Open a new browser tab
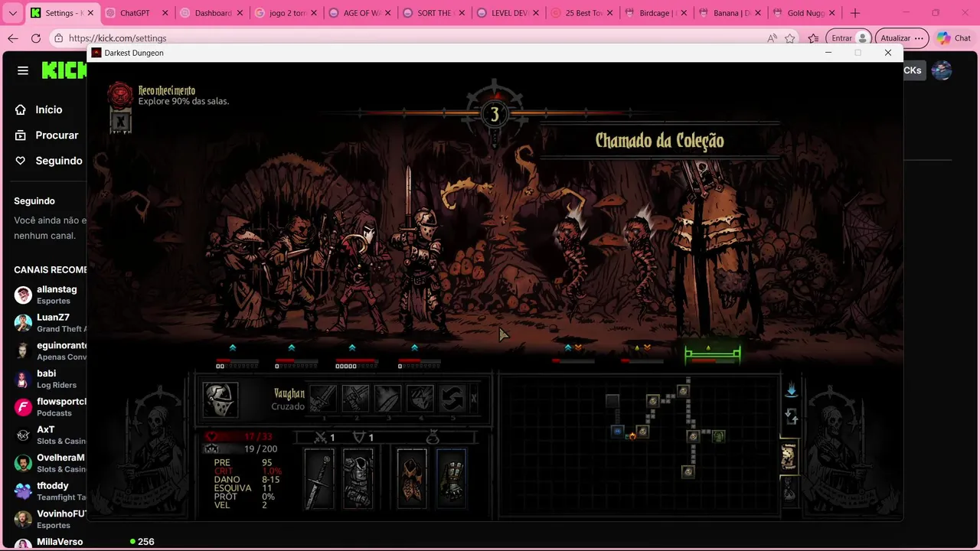980x551 pixels. click(x=855, y=13)
